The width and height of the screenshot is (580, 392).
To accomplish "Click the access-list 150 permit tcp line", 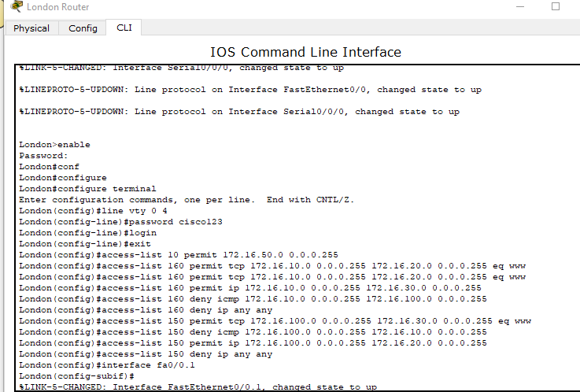I will (275, 321).
